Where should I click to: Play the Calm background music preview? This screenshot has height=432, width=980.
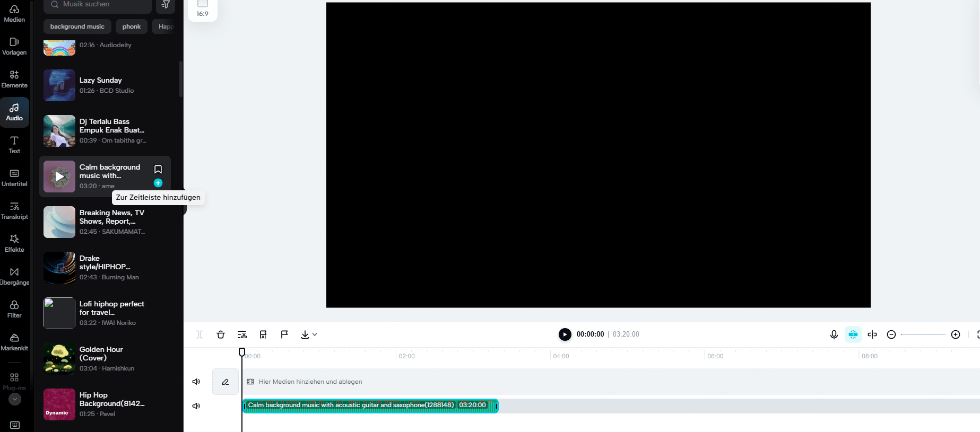coord(59,177)
